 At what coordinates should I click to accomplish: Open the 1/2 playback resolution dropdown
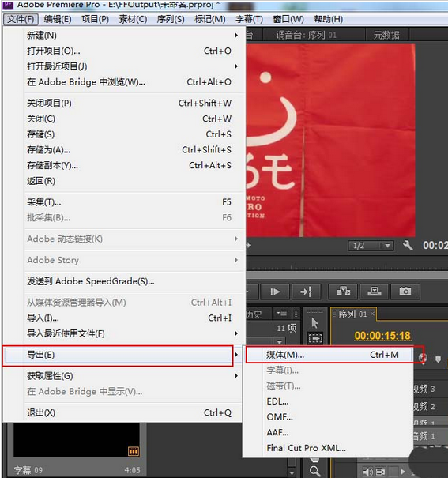coord(371,246)
